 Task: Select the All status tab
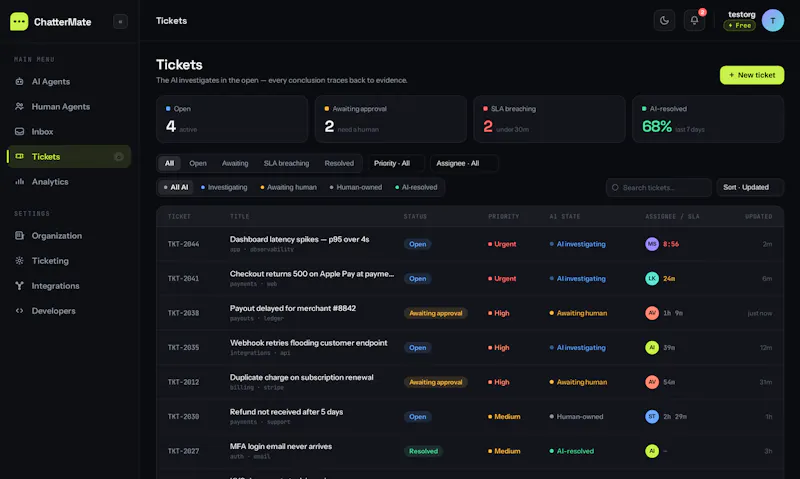pos(169,163)
